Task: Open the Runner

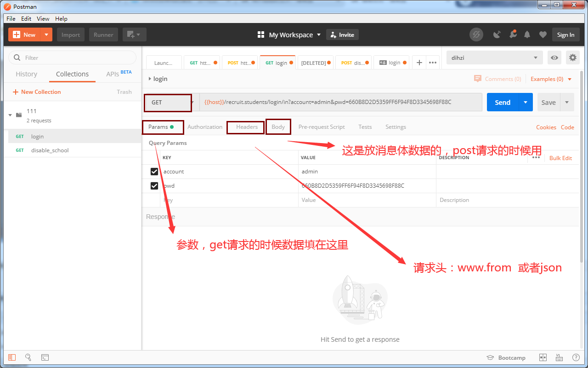Action: (103, 34)
